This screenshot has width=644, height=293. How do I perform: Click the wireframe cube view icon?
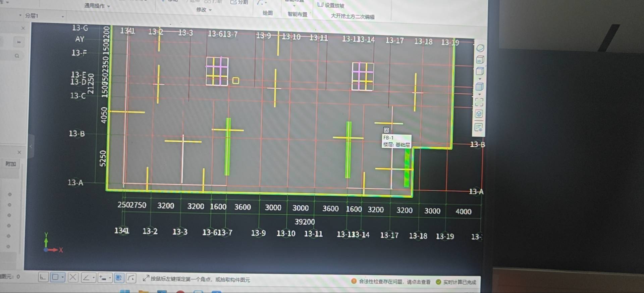coord(480,71)
